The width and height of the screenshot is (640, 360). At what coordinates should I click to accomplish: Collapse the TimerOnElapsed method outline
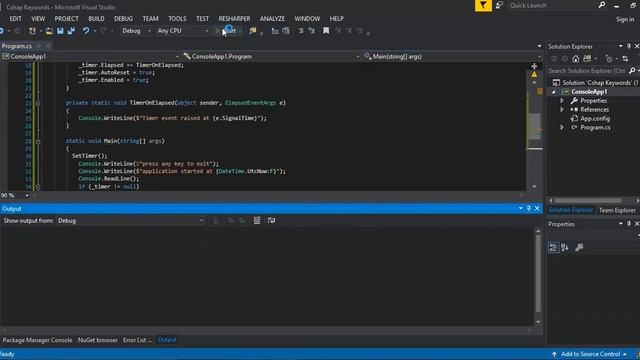click(x=38, y=103)
